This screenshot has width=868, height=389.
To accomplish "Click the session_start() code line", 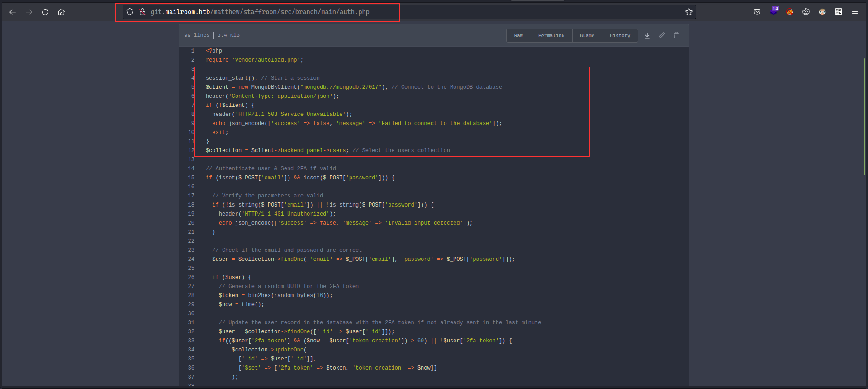I will click(x=263, y=78).
